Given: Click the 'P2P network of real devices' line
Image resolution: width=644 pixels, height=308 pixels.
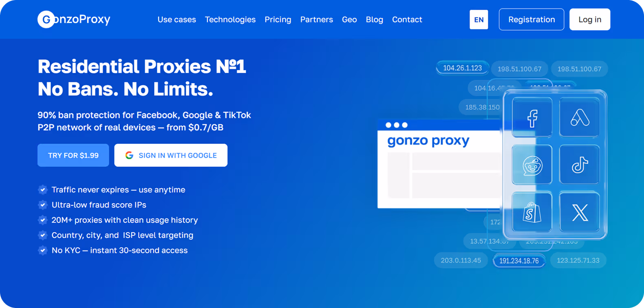Looking at the screenshot, I should (x=130, y=127).
